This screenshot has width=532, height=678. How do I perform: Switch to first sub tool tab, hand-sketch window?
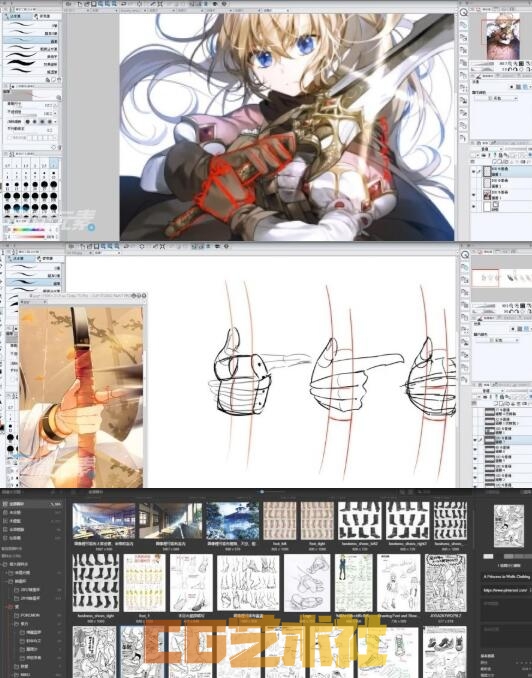click(21, 258)
